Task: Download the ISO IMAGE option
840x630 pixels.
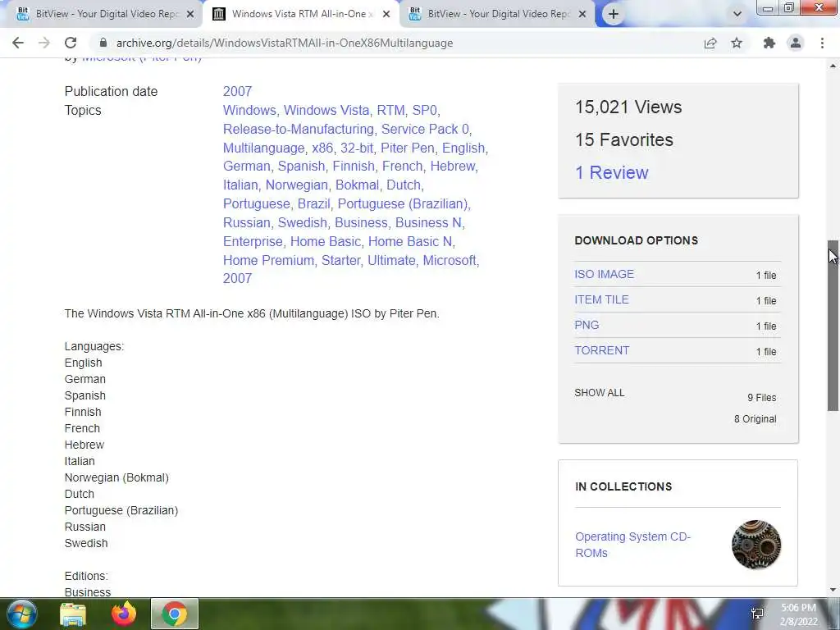Action: pyautogui.click(x=604, y=274)
